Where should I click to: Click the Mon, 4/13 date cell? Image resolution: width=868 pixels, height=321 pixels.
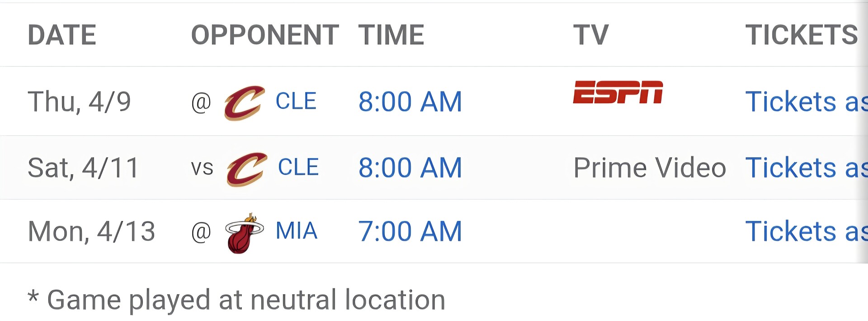91,232
